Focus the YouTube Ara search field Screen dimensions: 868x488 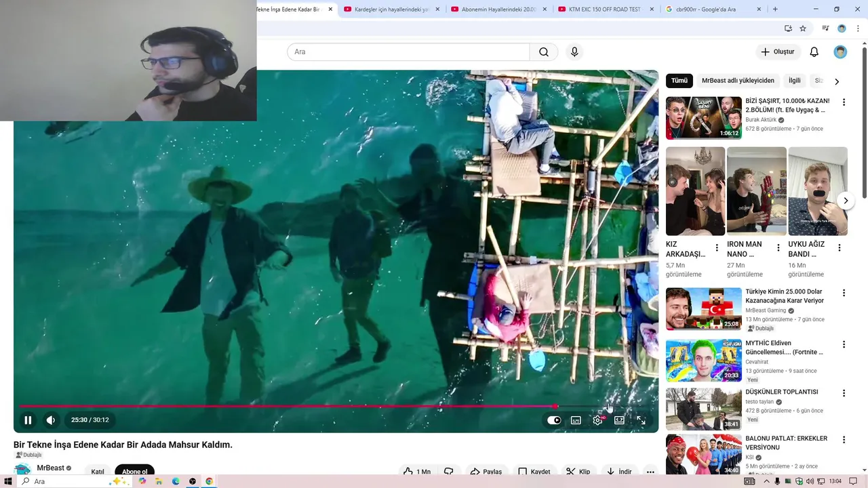coord(408,52)
